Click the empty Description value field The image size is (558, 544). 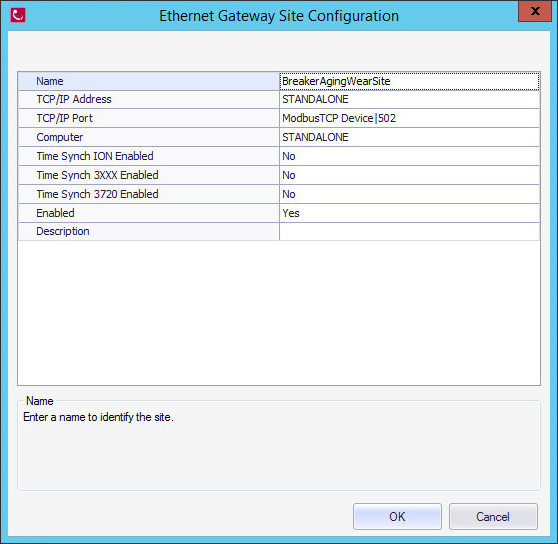pos(409,232)
